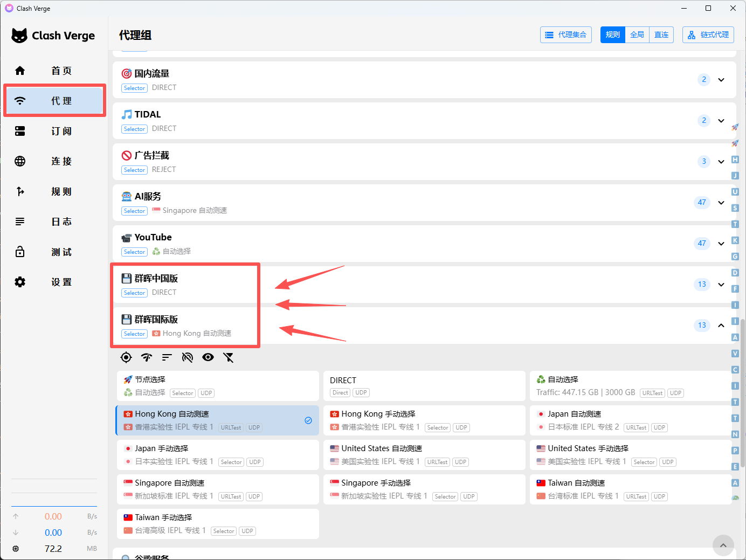
Task: Collapse the 群晖国际版 proxy group
Action: (721, 325)
